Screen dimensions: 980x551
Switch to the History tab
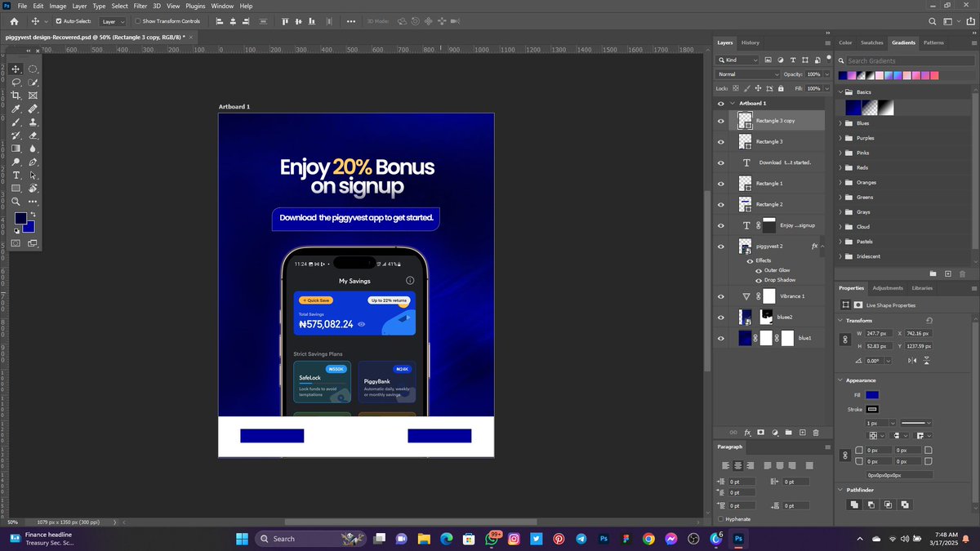pyautogui.click(x=751, y=42)
